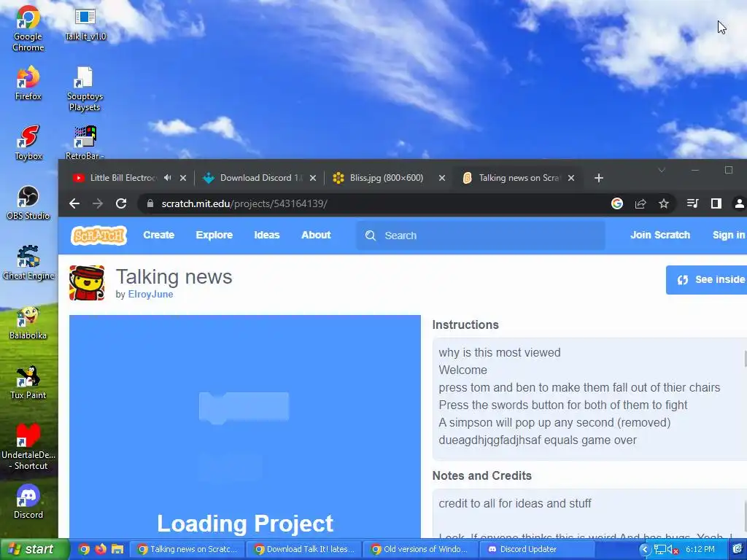The image size is (747, 560).
Task: Close the Bliss.jpg tab
Action: pyautogui.click(x=442, y=178)
